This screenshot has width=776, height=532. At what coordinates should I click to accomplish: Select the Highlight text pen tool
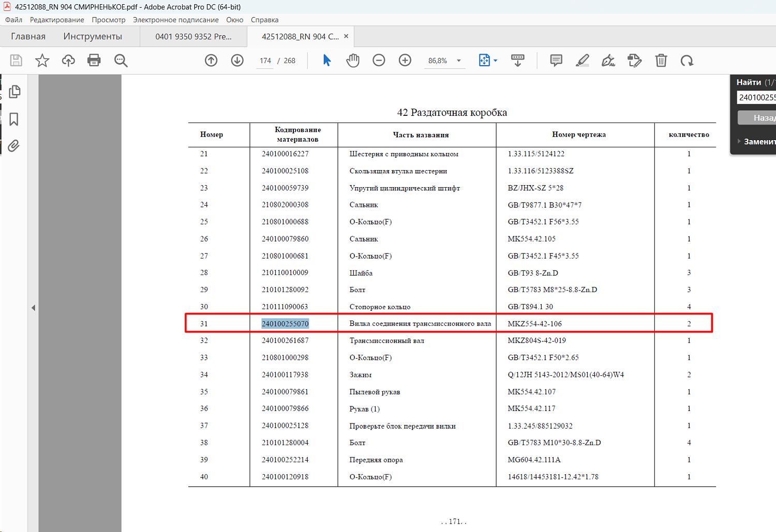[x=583, y=60]
